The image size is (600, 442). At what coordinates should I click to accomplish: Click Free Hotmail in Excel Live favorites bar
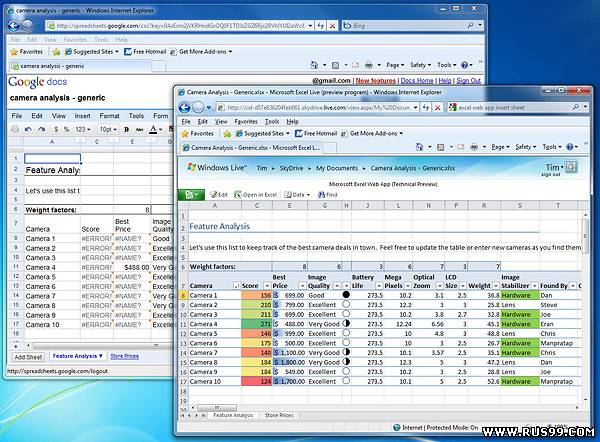(316, 134)
